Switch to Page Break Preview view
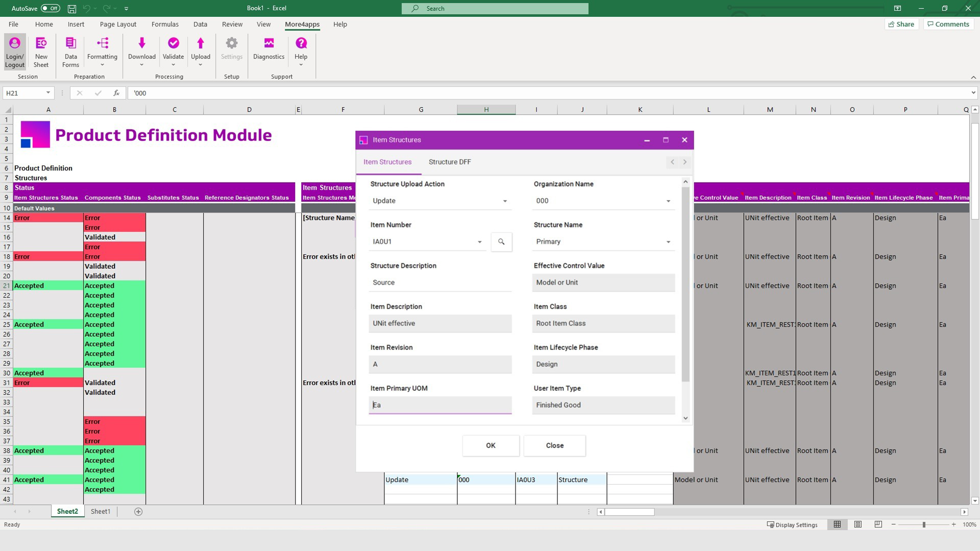 pos(878,524)
